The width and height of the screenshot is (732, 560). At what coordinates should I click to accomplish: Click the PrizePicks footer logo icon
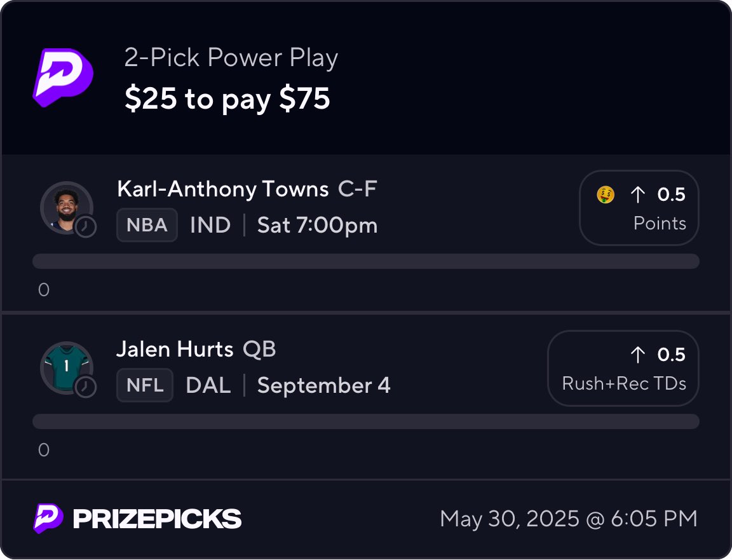[x=48, y=519]
